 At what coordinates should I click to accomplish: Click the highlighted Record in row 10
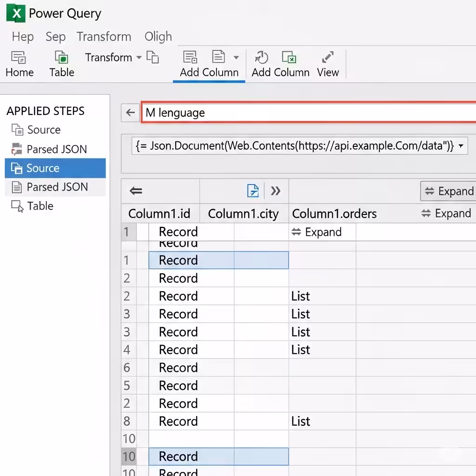218,456
